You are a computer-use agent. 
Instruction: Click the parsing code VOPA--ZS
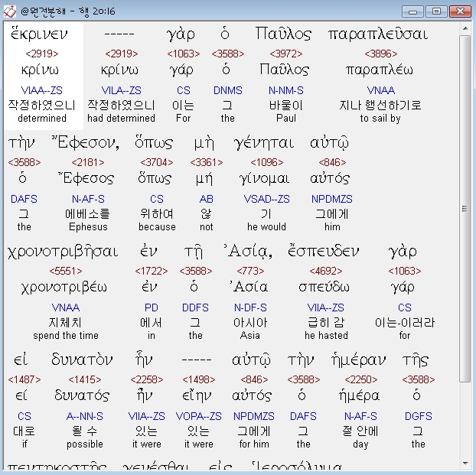point(198,416)
